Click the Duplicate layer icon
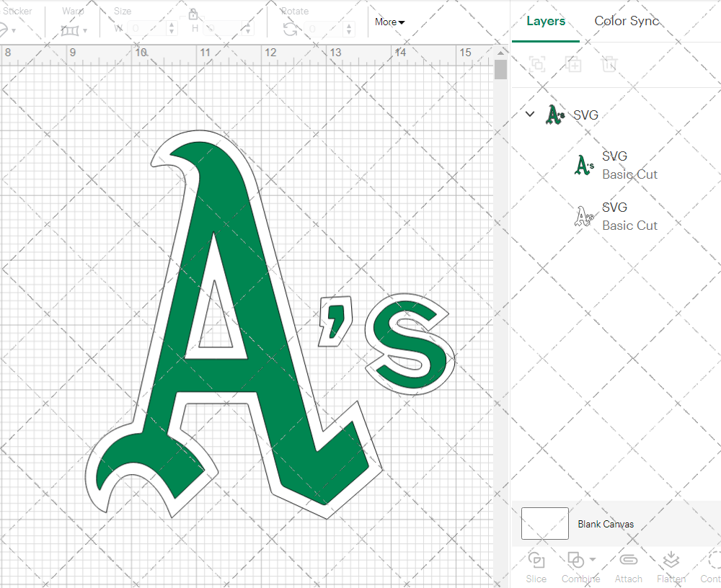Screen dimensions: 721x588 (x=573, y=64)
